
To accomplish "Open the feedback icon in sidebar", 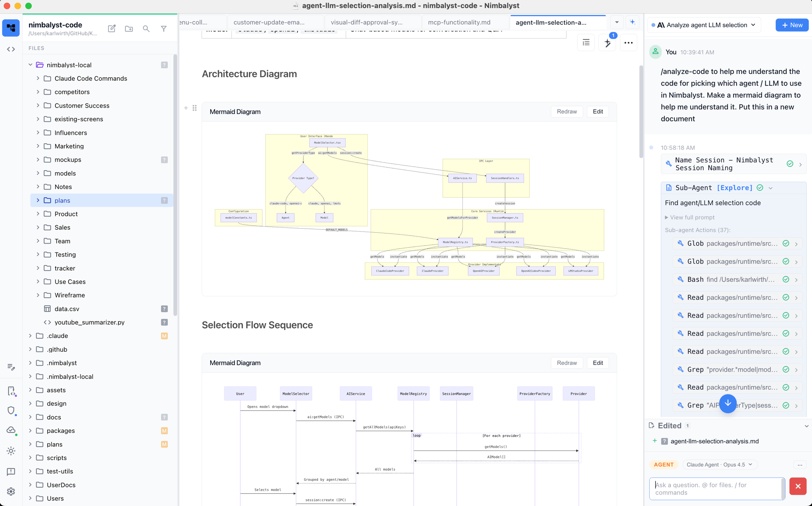I will [11, 471].
